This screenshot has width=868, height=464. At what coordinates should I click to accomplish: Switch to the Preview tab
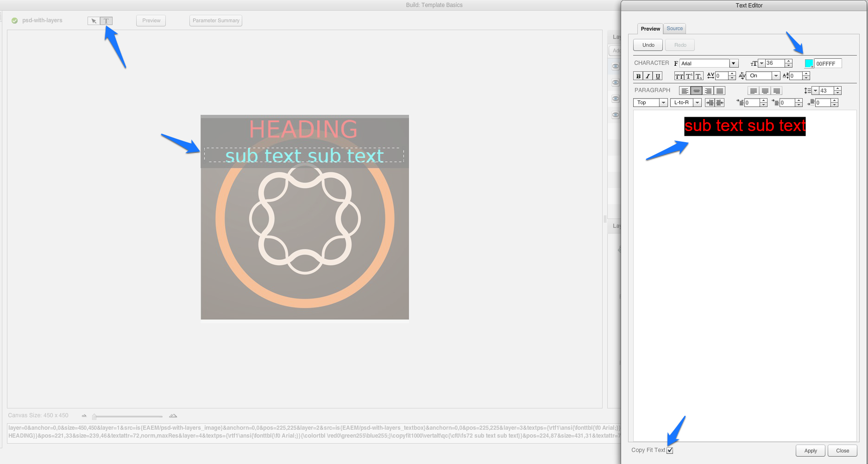click(650, 28)
